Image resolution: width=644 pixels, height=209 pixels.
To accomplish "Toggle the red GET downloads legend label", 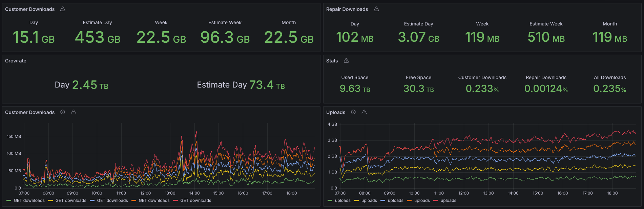I will point(195,201).
